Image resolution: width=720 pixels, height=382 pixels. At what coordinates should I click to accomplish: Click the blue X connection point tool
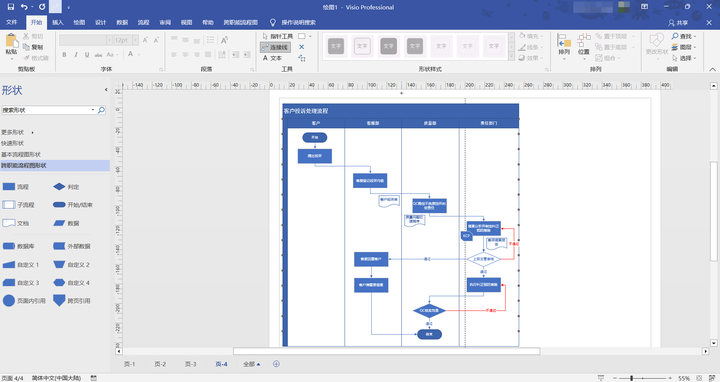click(302, 47)
